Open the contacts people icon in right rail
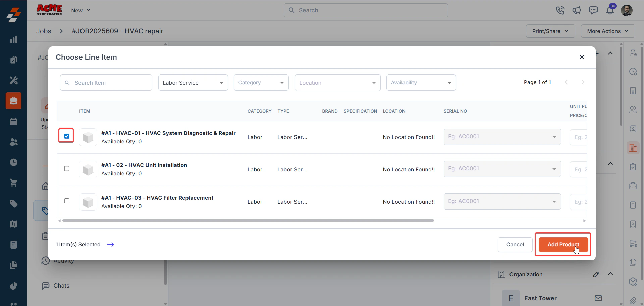The image size is (644, 306). (x=633, y=110)
